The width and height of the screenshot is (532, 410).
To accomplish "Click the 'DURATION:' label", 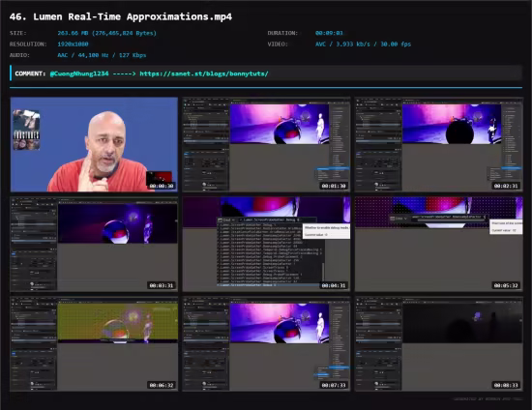I will coord(282,33).
